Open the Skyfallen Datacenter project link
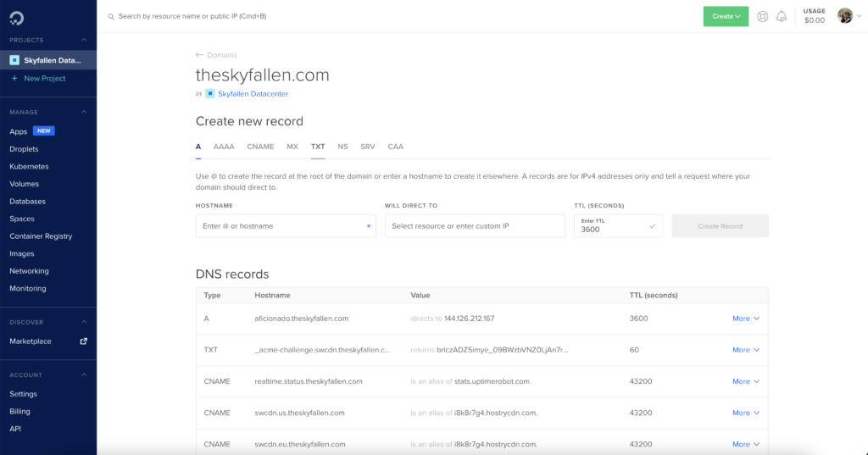The height and width of the screenshot is (455, 868). [253, 94]
